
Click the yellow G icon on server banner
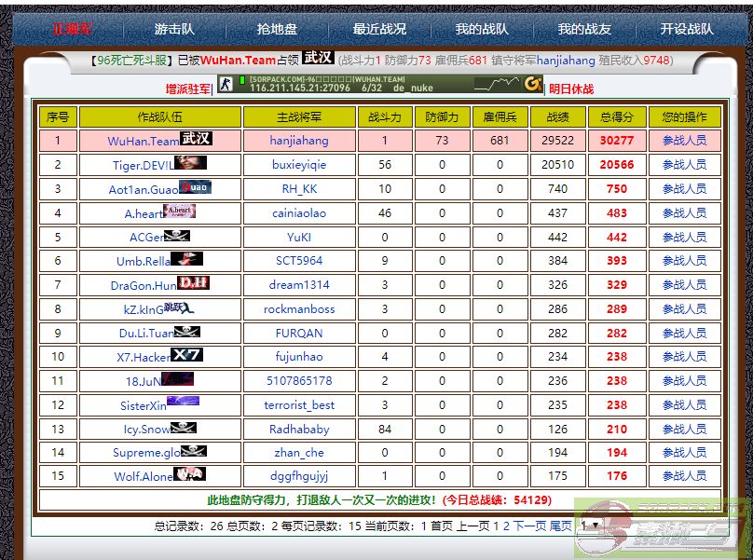(x=532, y=84)
